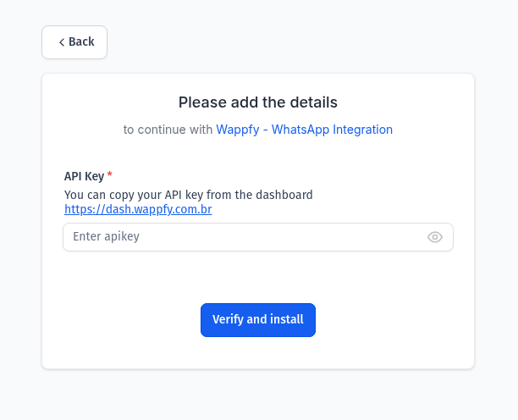Viewport: 518px width, 420px height.
Task: Go back using the Back button
Action: click(x=74, y=42)
